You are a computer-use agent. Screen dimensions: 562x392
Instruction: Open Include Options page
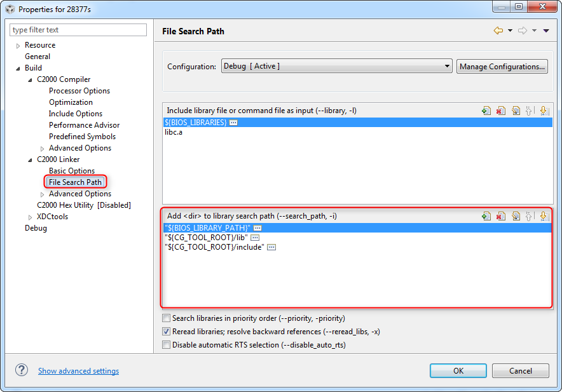(x=75, y=114)
